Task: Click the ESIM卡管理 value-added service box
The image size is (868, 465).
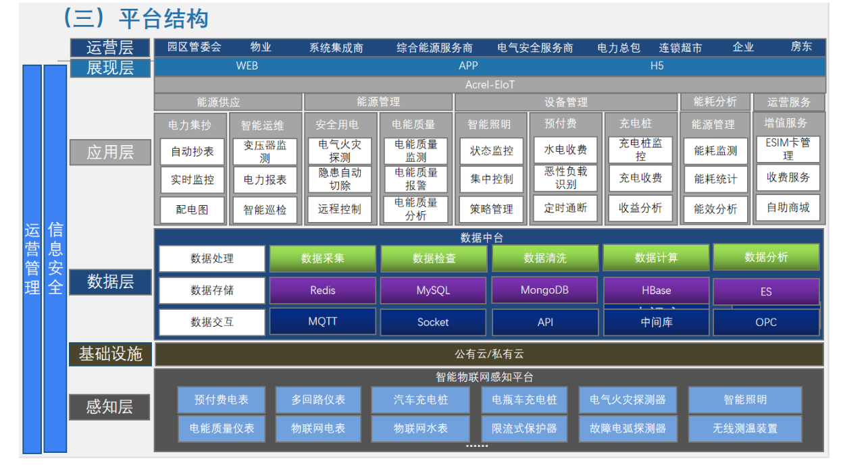Action: tap(788, 149)
